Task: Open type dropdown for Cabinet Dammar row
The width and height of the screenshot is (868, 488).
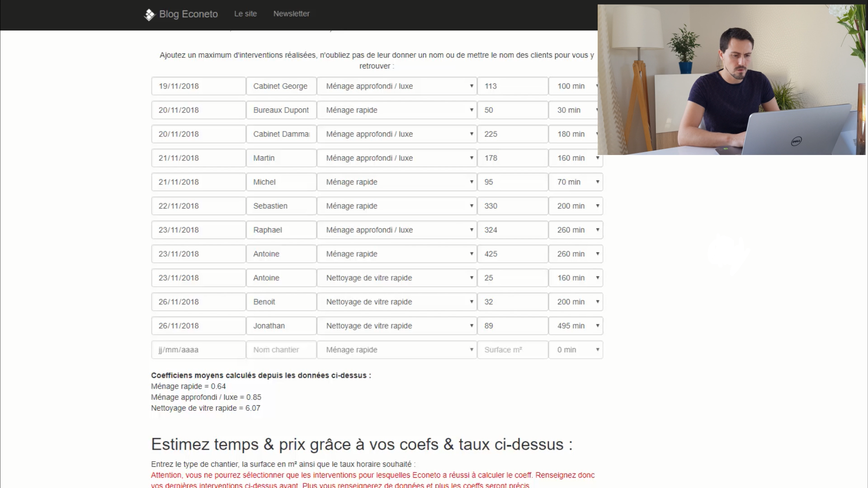Action: (x=397, y=134)
